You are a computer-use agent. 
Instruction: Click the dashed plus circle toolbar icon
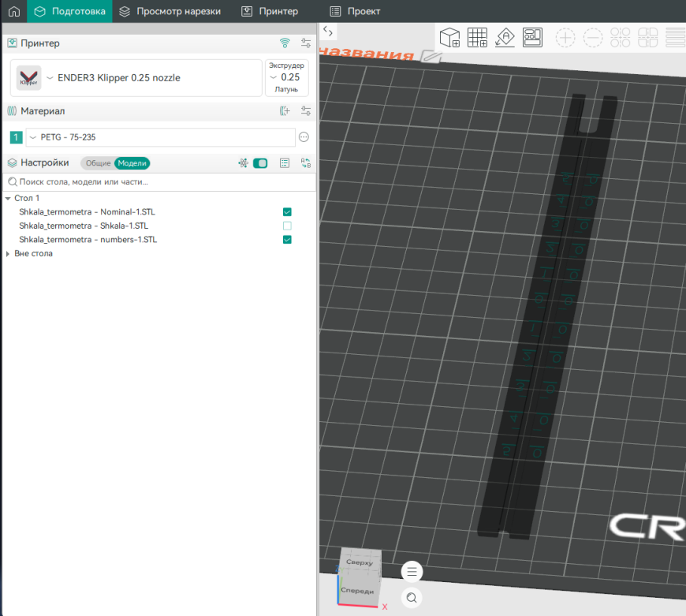[x=565, y=38]
